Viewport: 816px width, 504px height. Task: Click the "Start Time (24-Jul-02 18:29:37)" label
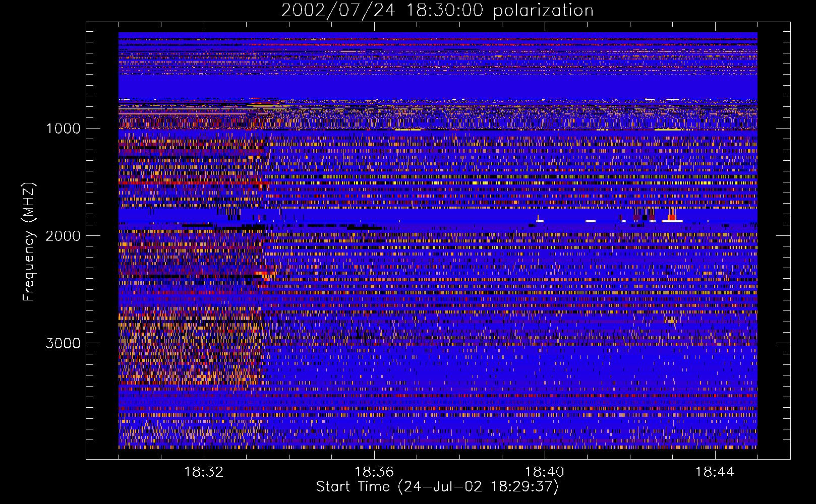tap(437, 487)
